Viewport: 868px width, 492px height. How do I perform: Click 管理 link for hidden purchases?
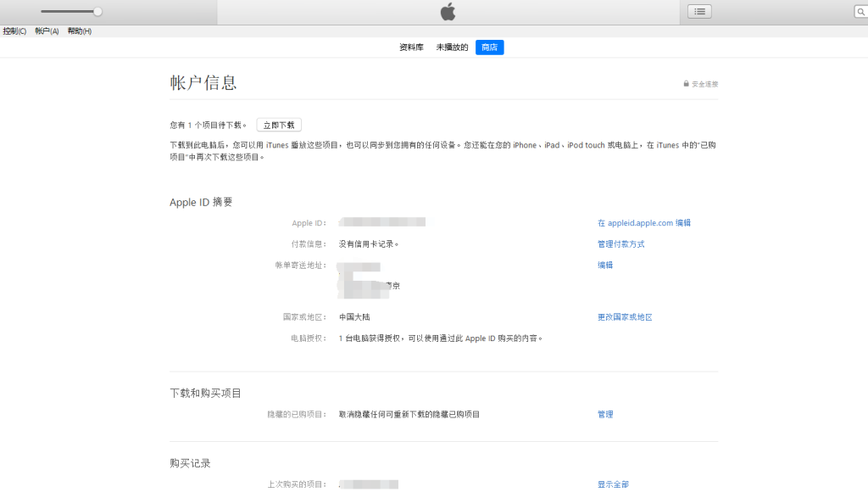(605, 414)
